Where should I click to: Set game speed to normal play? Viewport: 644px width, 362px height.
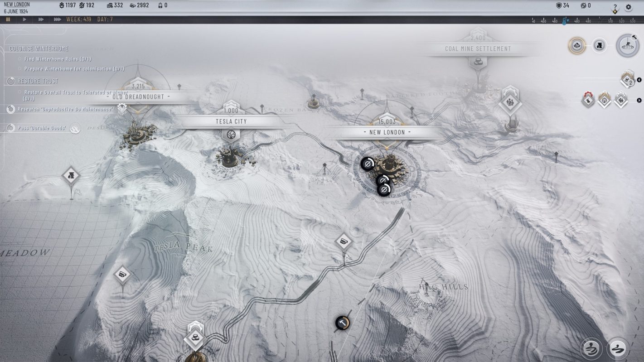coord(24,19)
